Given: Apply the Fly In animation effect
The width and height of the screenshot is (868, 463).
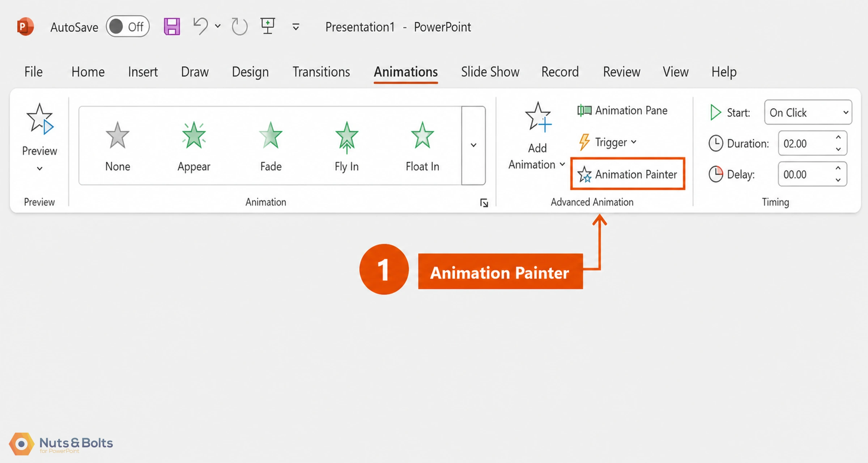Looking at the screenshot, I should pyautogui.click(x=346, y=147).
